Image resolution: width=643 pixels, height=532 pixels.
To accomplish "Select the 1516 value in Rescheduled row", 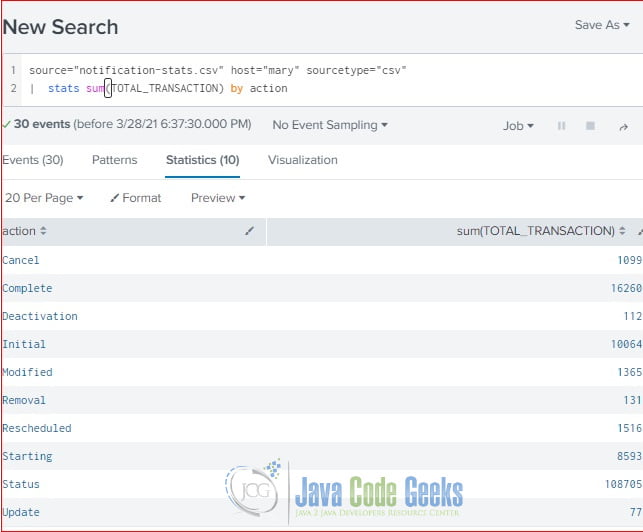I will tap(629, 428).
